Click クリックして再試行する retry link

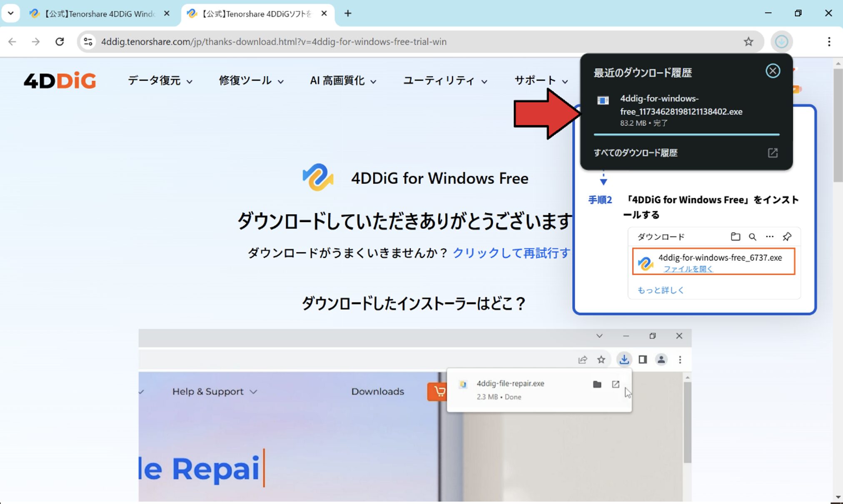(511, 253)
